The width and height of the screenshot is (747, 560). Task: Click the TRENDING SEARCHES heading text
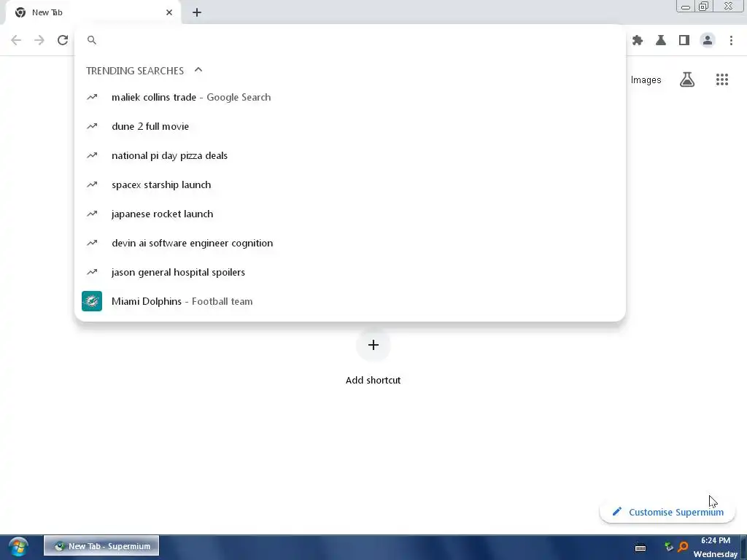135,71
